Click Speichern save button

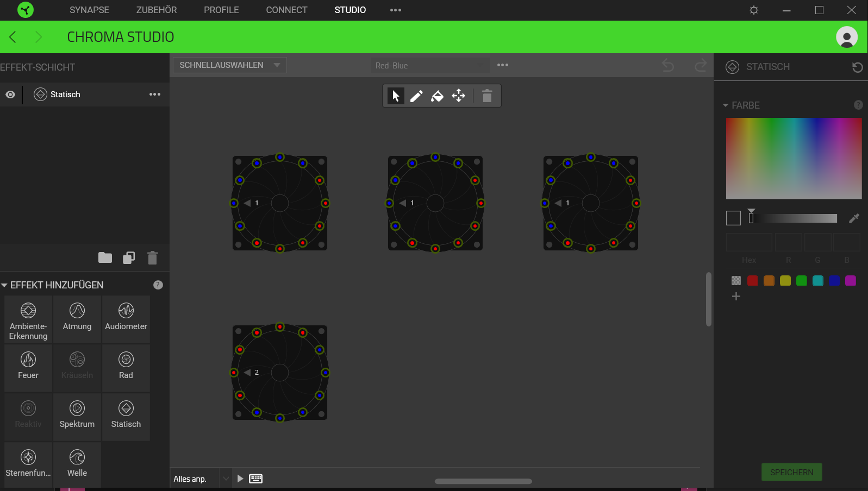(792, 472)
